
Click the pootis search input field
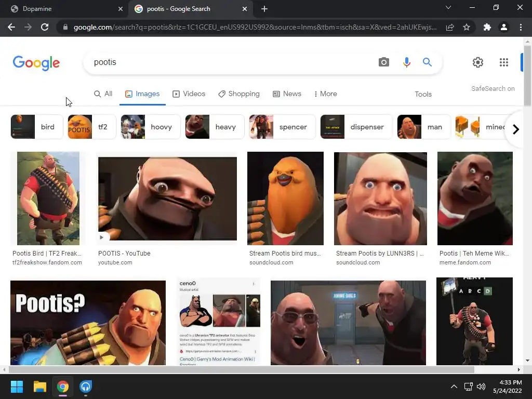(x=231, y=62)
